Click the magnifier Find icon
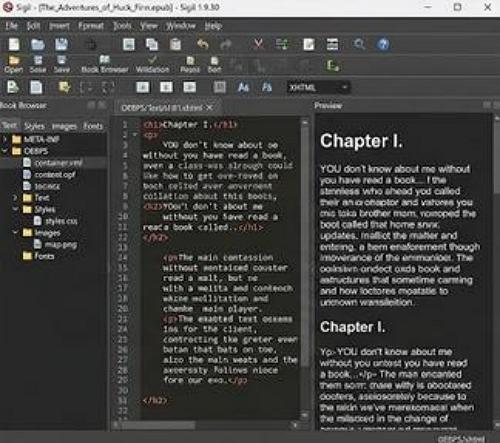This screenshot has height=443, width=500. [359, 44]
